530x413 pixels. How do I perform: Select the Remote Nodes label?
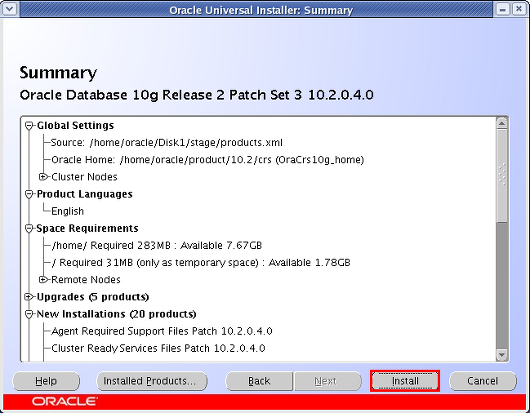(86, 280)
